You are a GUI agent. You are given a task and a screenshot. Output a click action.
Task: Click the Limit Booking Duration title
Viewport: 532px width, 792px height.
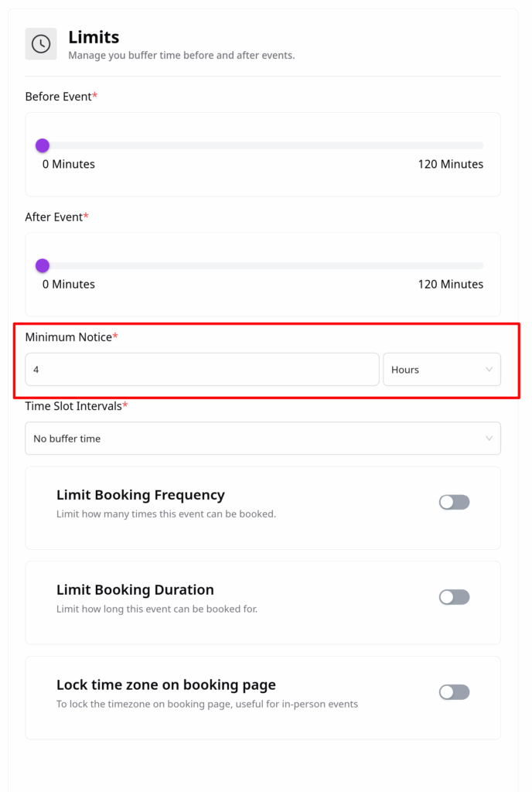(135, 590)
